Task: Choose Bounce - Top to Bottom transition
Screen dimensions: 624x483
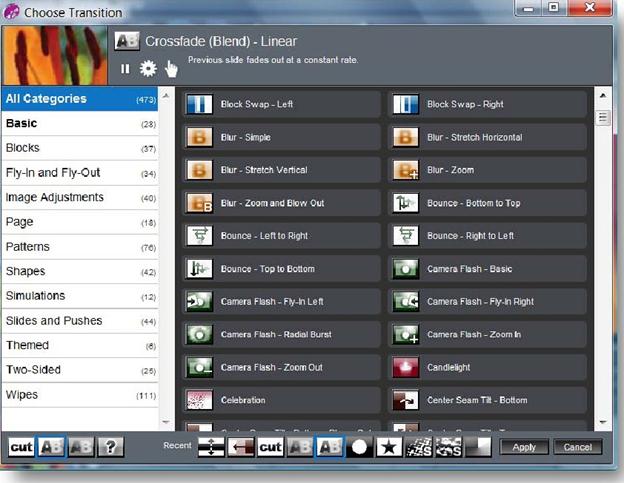Action: click(x=281, y=269)
